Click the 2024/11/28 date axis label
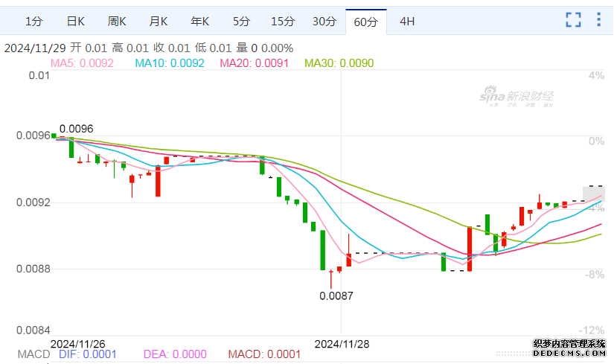Screen dimensions: 614x364 coord(342,344)
